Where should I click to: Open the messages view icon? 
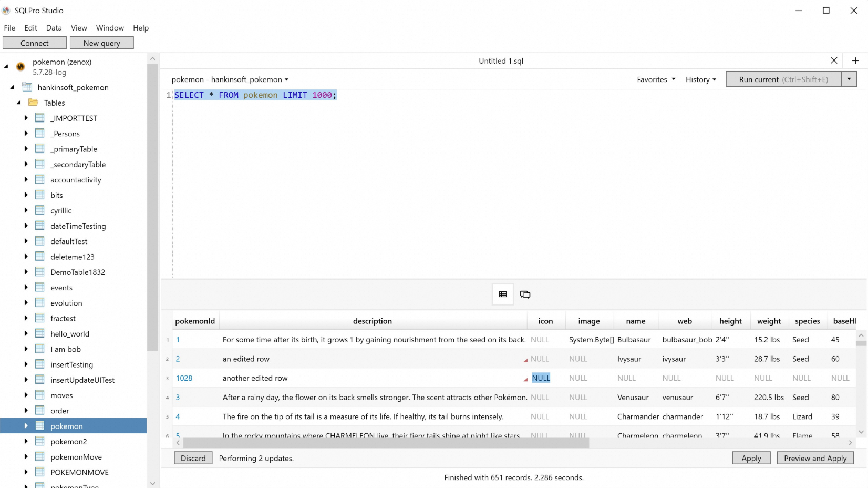(525, 294)
